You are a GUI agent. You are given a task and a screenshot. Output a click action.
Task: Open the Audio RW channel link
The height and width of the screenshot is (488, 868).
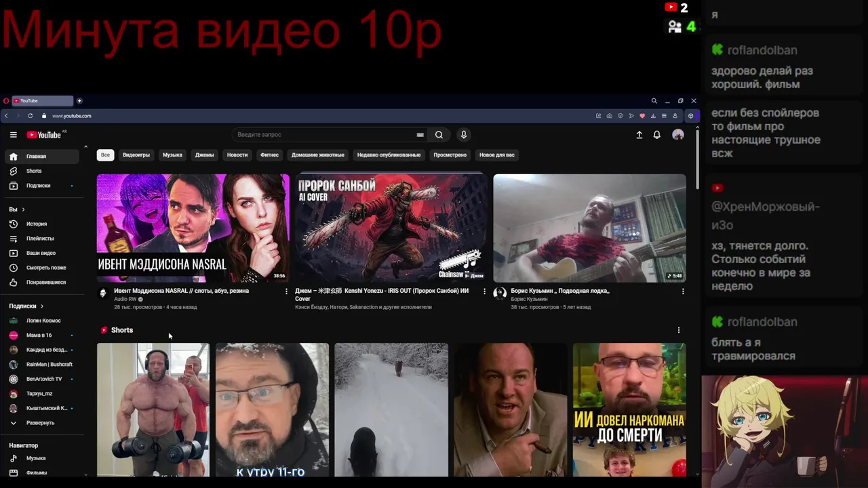click(125, 299)
